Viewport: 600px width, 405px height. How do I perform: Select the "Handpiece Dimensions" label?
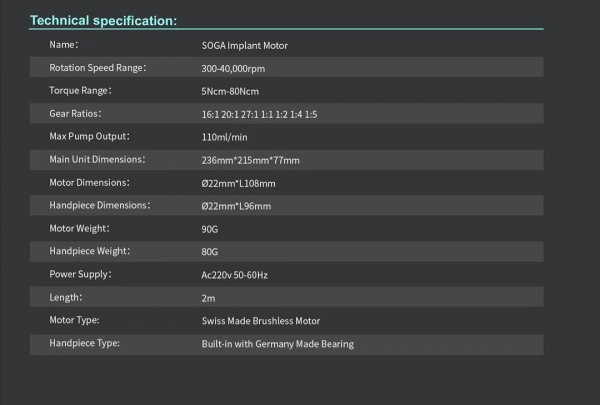pyautogui.click(x=99, y=205)
